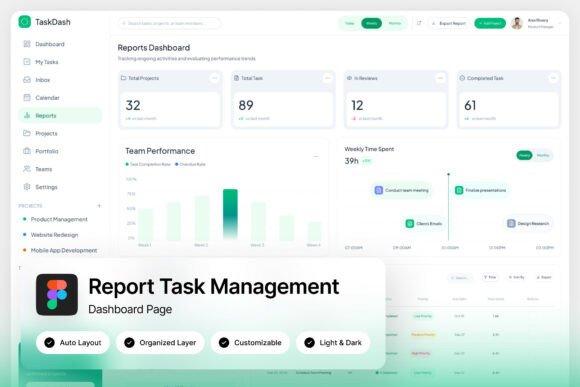
Task: Click the Projects folder icon in sidebar
Action: tap(27, 133)
